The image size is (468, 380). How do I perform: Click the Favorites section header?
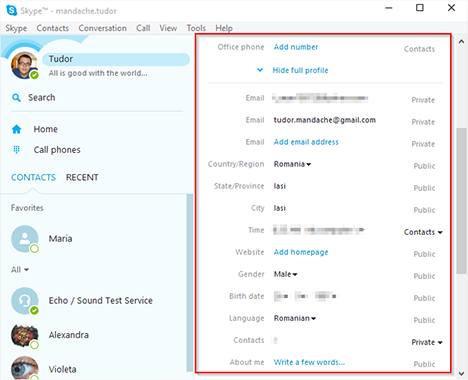coord(27,208)
